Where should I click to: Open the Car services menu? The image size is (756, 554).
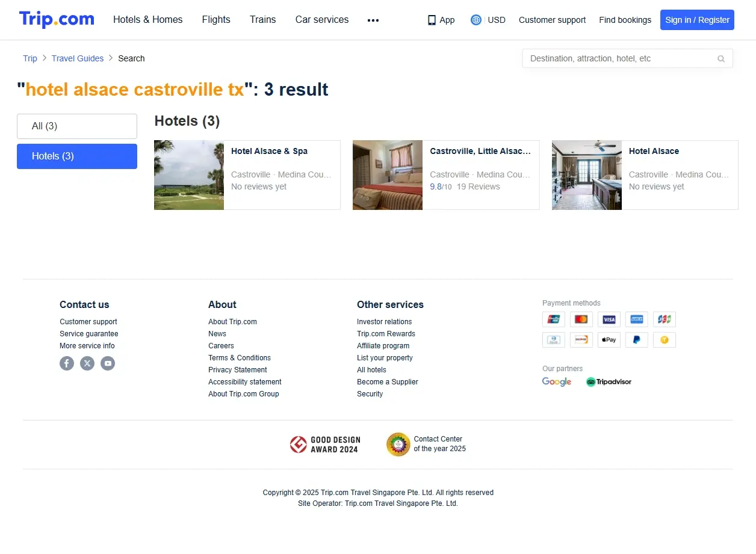(x=322, y=20)
